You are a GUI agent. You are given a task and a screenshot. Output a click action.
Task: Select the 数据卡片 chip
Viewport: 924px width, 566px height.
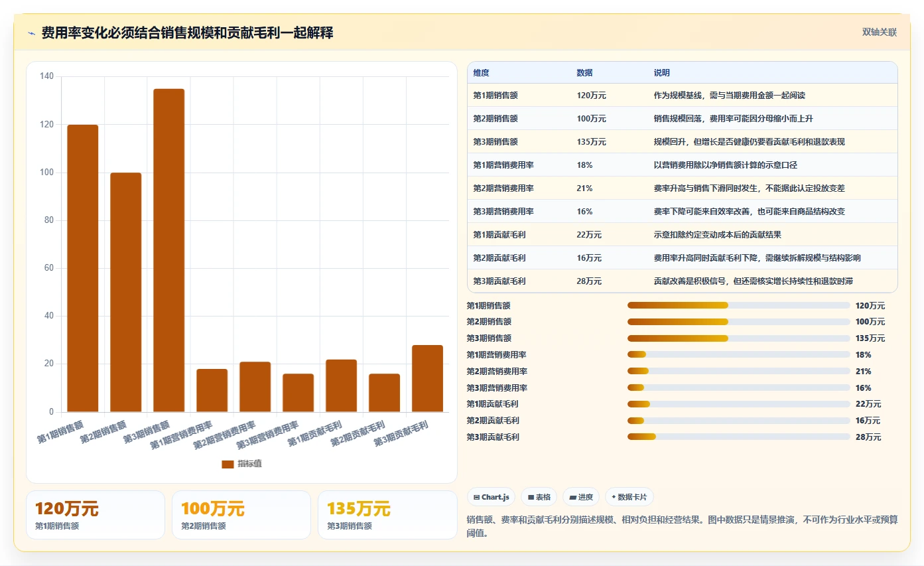[x=629, y=497]
